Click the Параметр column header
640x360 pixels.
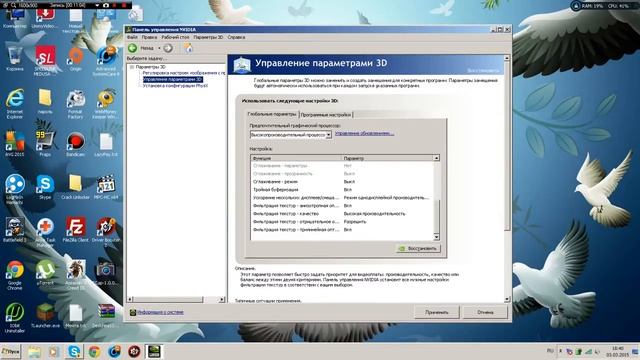point(387,158)
